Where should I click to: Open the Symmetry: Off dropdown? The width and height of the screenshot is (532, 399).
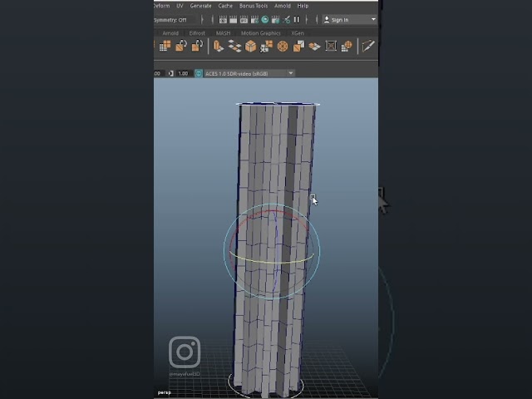tap(175, 20)
